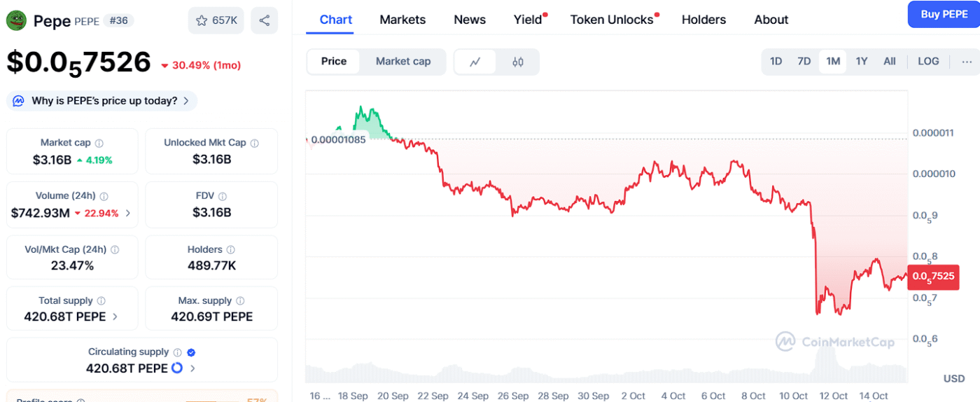The image size is (980, 402).
Task: Switch to candlestick chart icon
Action: 518,62
